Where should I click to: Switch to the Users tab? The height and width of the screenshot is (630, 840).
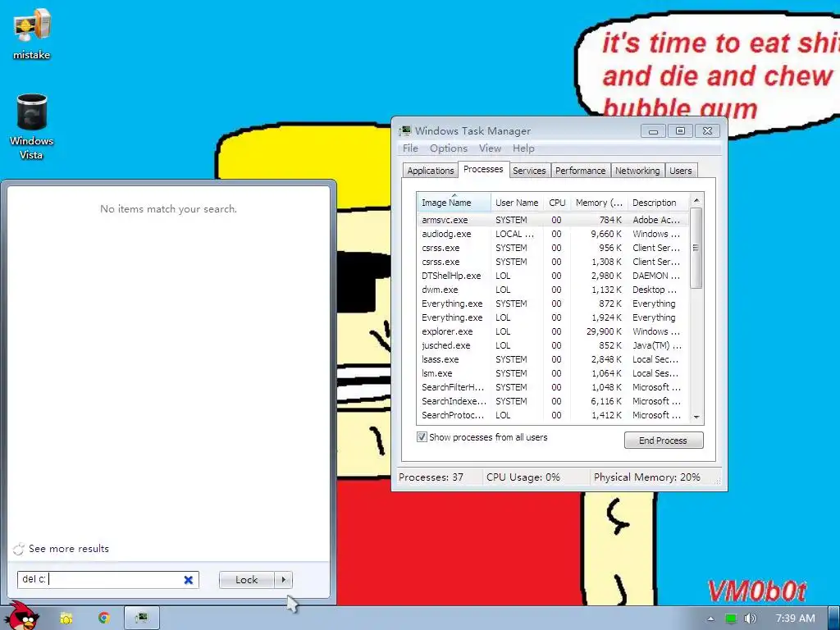tap(680, 171)
